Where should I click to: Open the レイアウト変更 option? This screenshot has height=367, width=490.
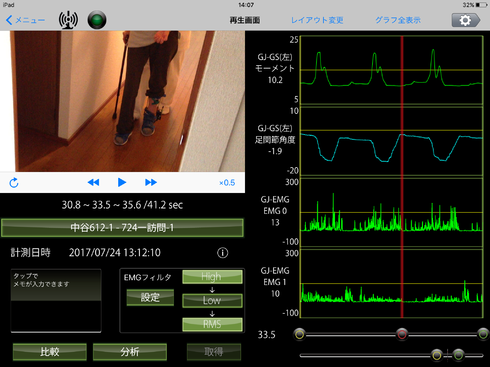click(317, 20)
